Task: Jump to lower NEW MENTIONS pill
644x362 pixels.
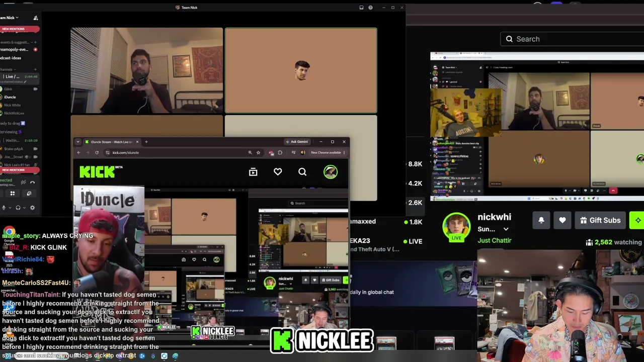Action: coord(20,170)
